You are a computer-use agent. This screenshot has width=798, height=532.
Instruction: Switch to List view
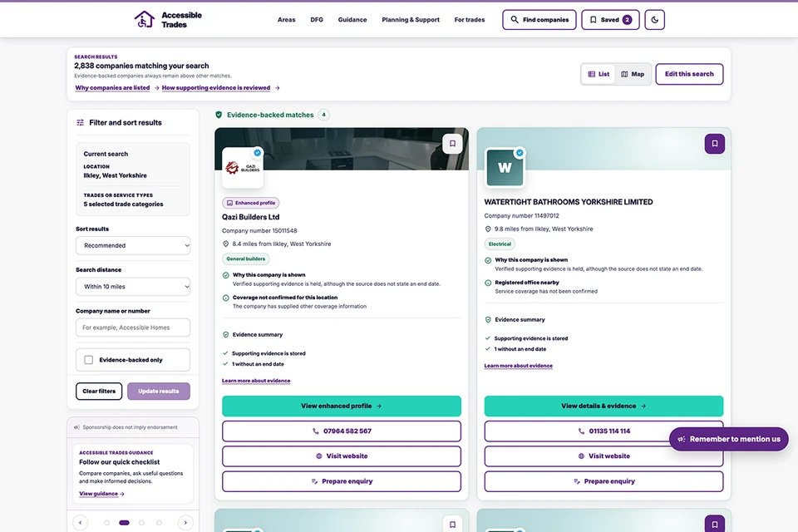pos(598,74)
